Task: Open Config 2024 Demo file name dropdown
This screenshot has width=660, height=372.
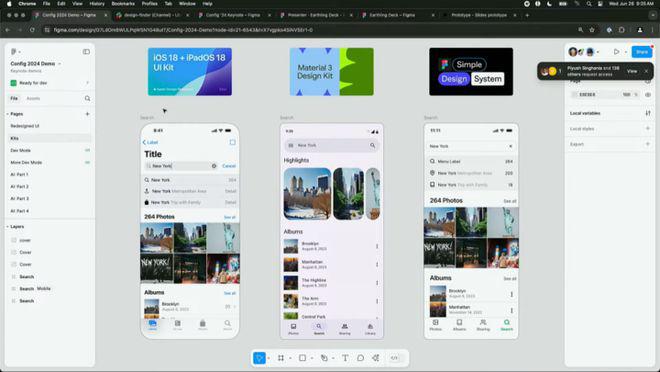Action: pos(60,64)
